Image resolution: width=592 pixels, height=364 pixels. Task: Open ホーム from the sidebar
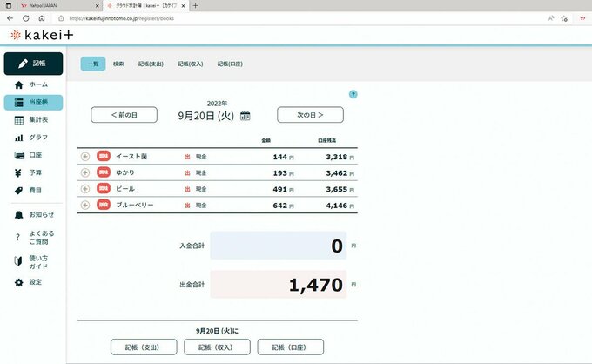(x=32, y=84)
